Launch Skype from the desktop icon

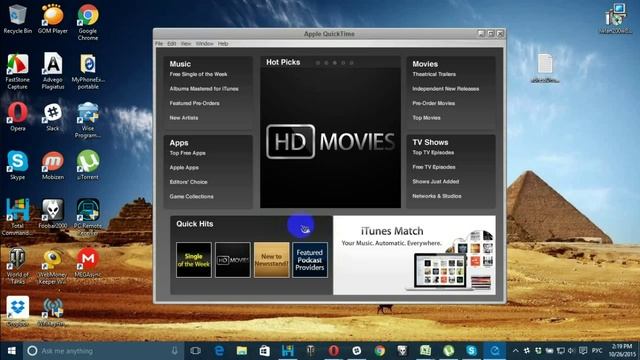tap(18, 165)
